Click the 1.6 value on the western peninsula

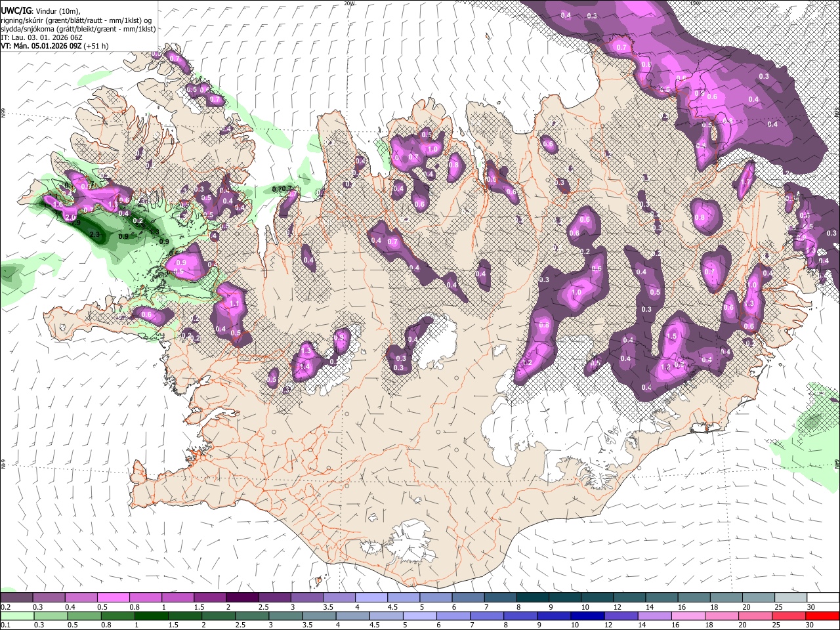point(58,205)
